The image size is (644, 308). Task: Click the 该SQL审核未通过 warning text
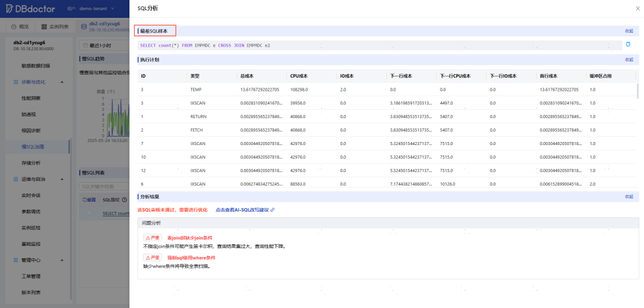(172, 210)
